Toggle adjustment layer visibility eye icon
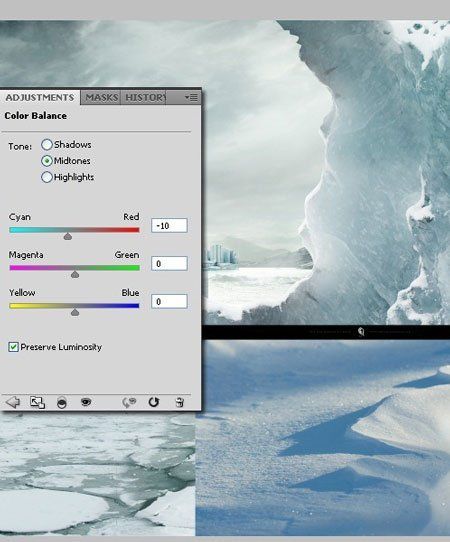This screenshot has width=450, height=542. click(85, 402)
